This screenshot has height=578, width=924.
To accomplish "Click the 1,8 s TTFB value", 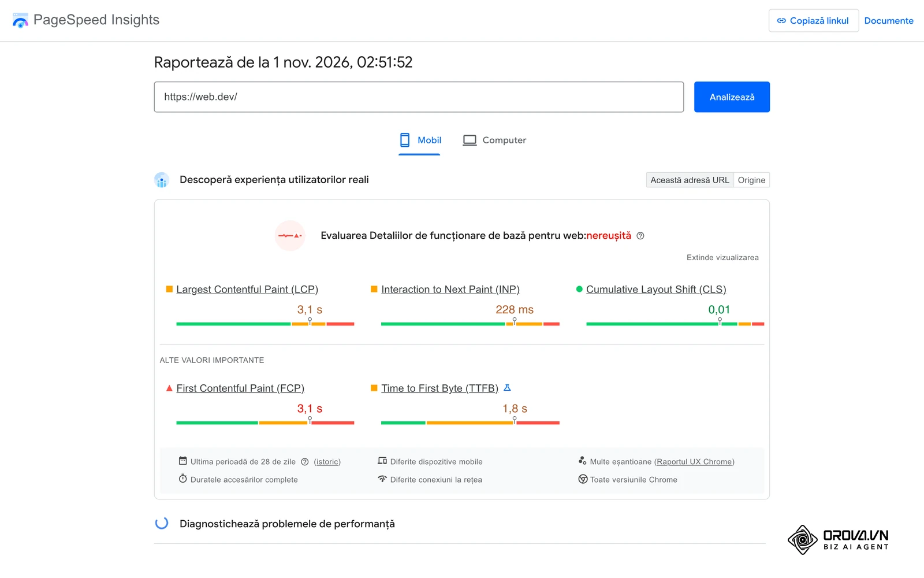I will (515, 409).
